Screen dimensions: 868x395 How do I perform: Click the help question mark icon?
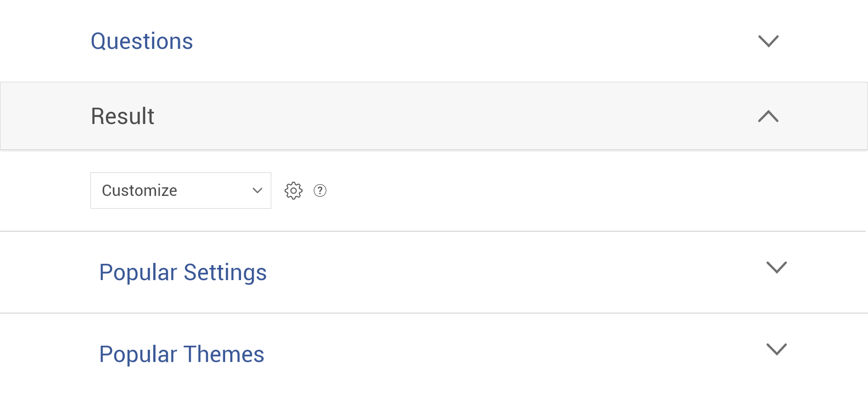pyautogui.click(x=320, y=190)
